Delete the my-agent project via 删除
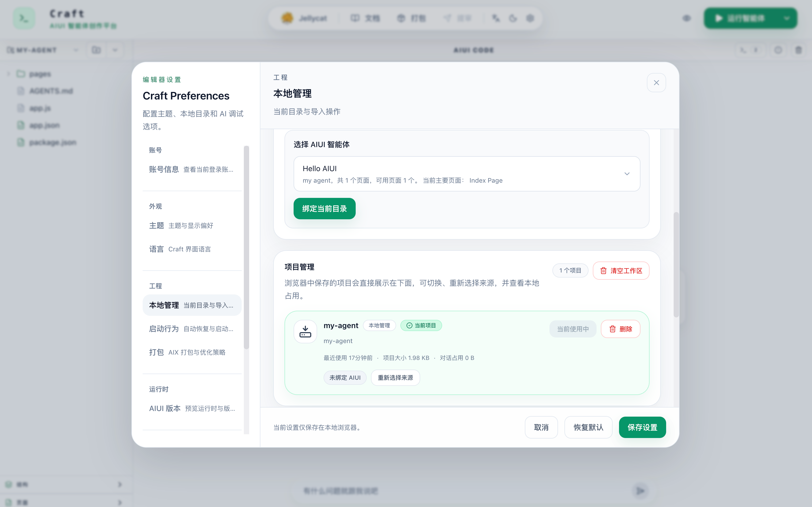 (x=620, y=329)
